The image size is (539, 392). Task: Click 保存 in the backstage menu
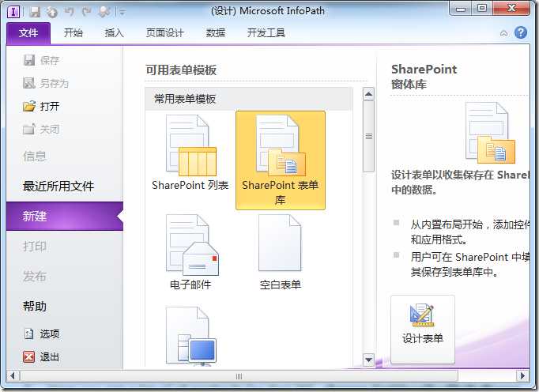[x=41, y=61]
